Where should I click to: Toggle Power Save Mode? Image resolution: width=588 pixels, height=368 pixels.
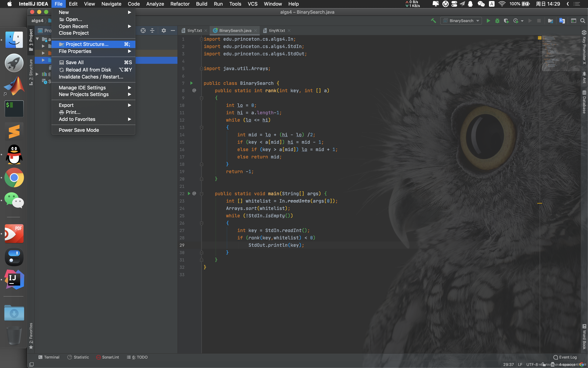[93, 130]
